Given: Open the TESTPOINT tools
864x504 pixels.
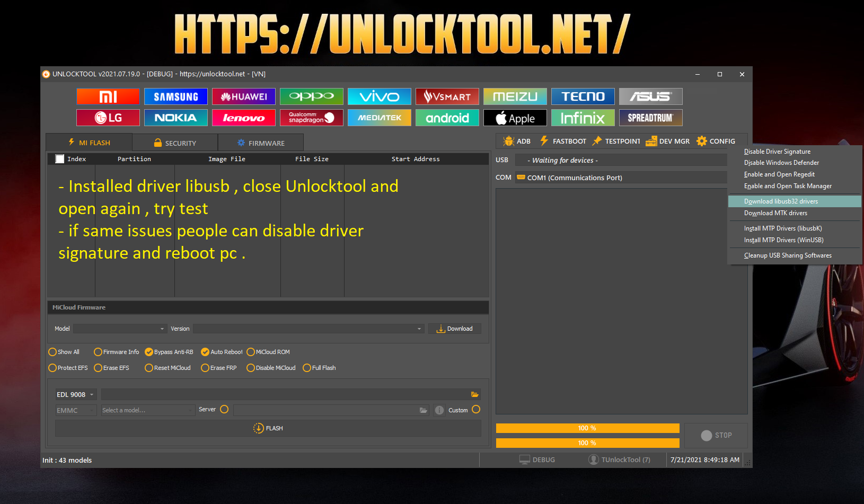Looking at the screenshot, I should (x=616, y=141).
